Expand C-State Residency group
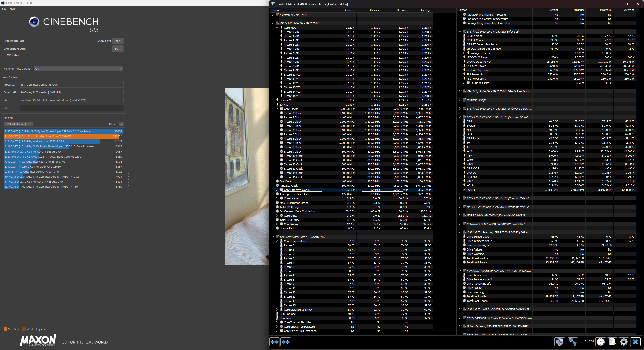The width and height of the screenshot is (644, 350). pyautogui.click(x=460, y=91)
